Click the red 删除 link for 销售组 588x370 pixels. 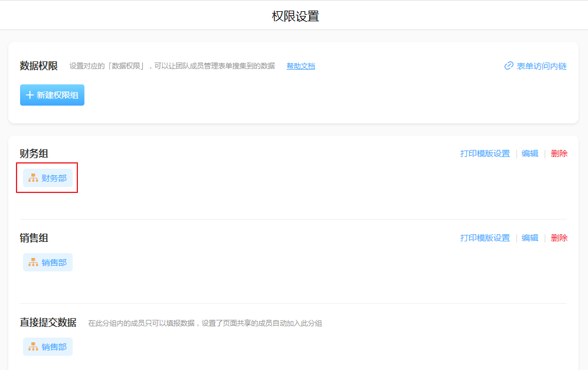(559, 238)
